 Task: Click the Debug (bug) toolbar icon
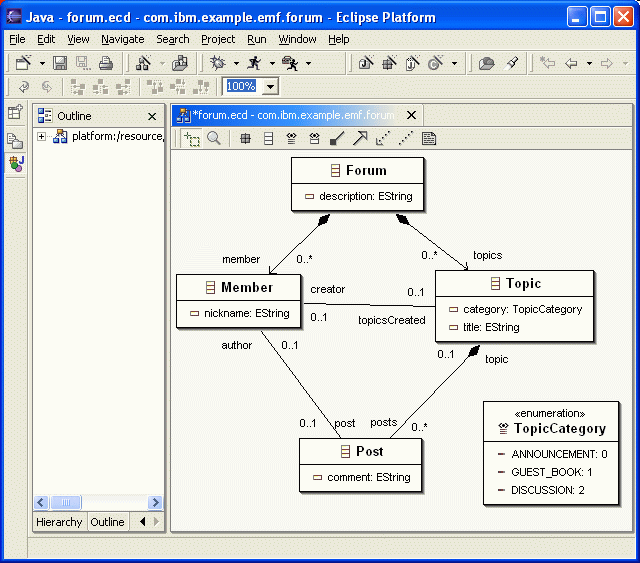tap(218, 63)
